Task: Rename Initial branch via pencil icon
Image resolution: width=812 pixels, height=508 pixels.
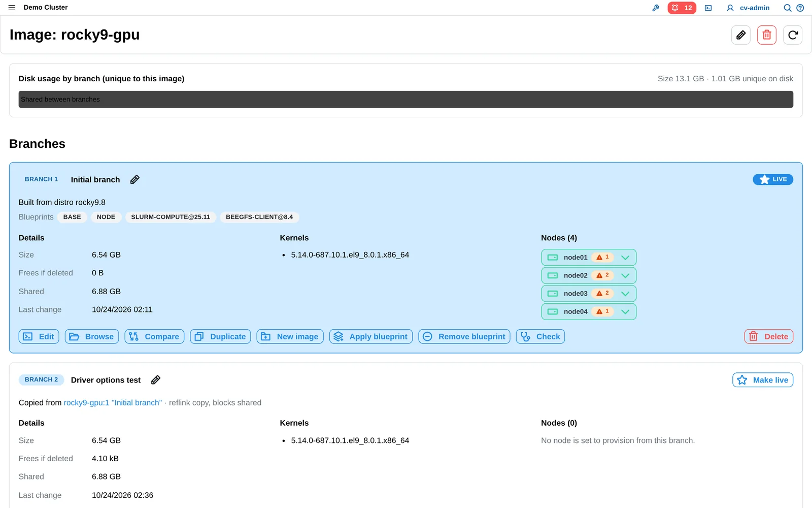Action: point(134,179)
